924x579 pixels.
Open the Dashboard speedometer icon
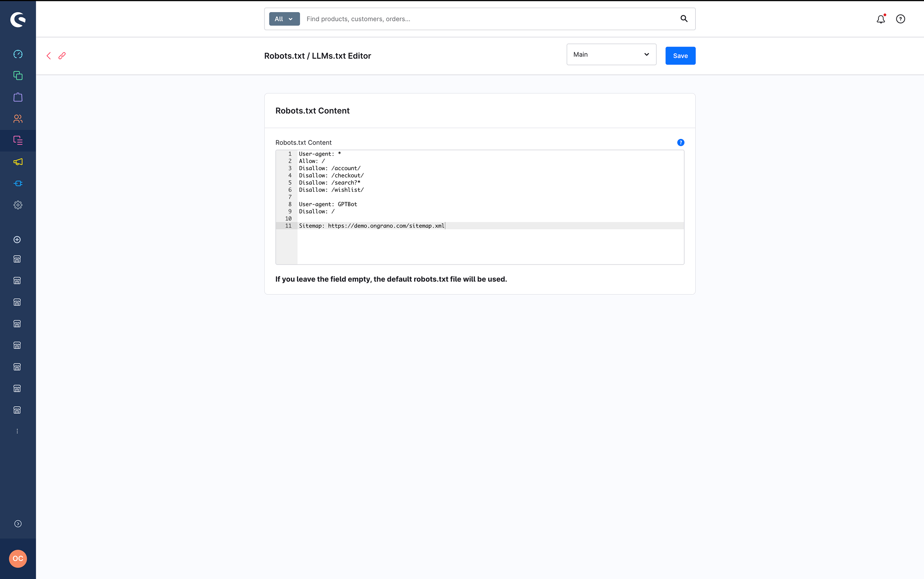[x=18, y=54]
